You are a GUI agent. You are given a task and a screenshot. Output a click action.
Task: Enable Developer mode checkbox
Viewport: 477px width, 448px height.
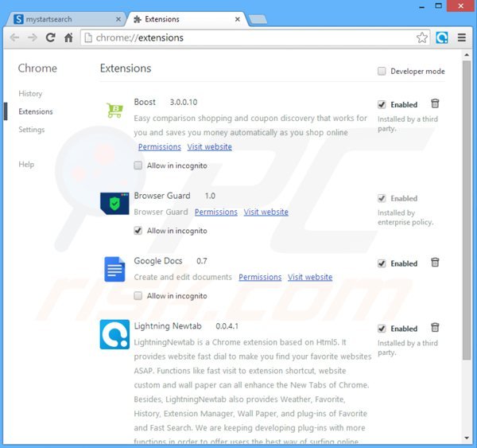click(x=382, y=72)
